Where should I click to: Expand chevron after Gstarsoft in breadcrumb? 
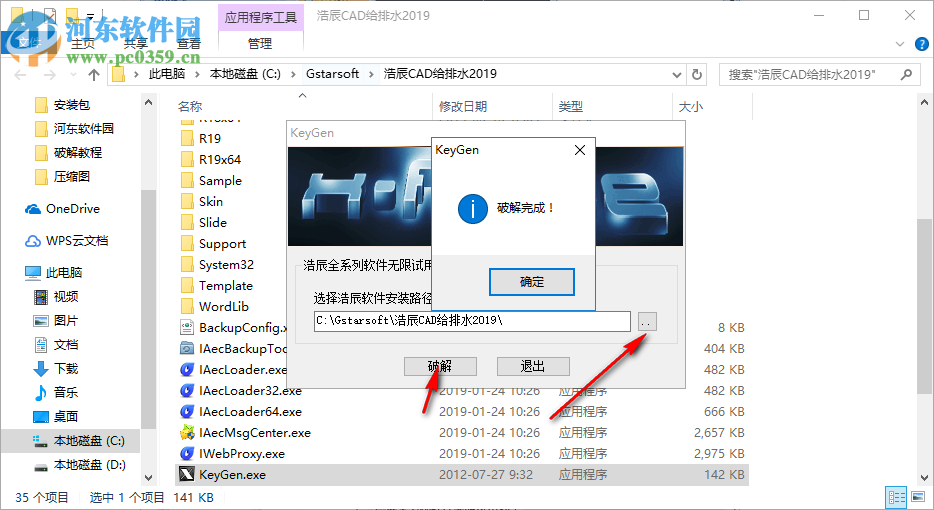click(371, 74)
